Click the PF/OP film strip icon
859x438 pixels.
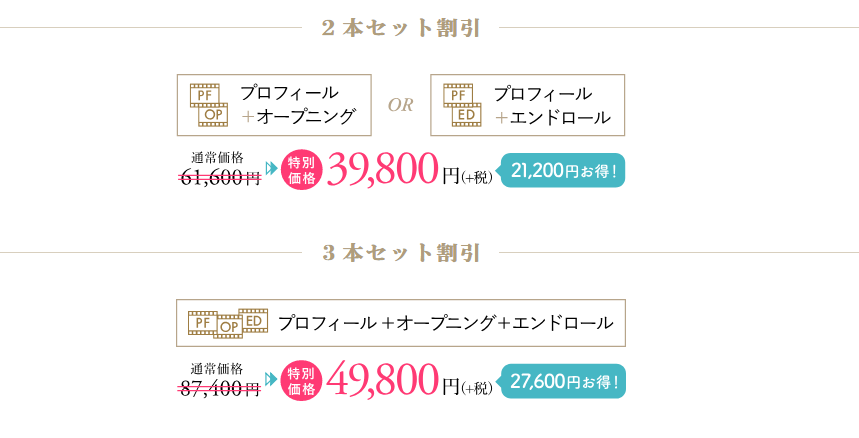pos(209,105)
